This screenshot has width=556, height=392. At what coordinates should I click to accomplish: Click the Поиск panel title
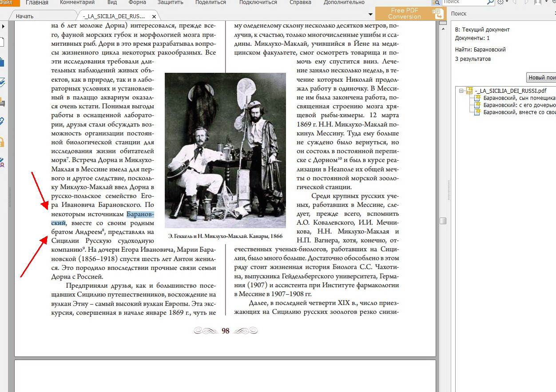pos(459,14)
